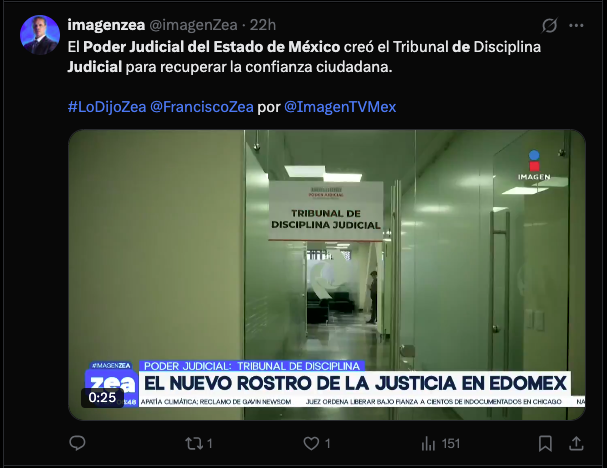Like the tweet with heart icon

(x=311, y=443)
